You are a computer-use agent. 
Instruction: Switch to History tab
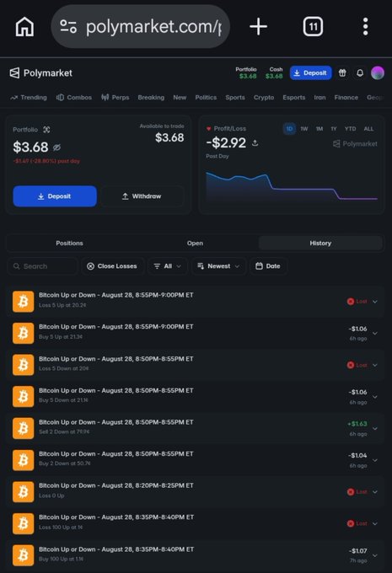tap(320, 243)
